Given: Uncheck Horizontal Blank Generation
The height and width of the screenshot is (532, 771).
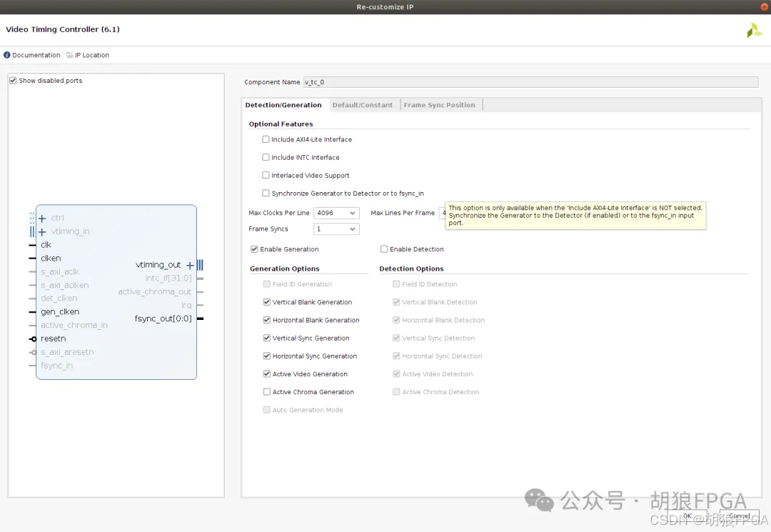Looking at the screenshot, I should [267, 320].
